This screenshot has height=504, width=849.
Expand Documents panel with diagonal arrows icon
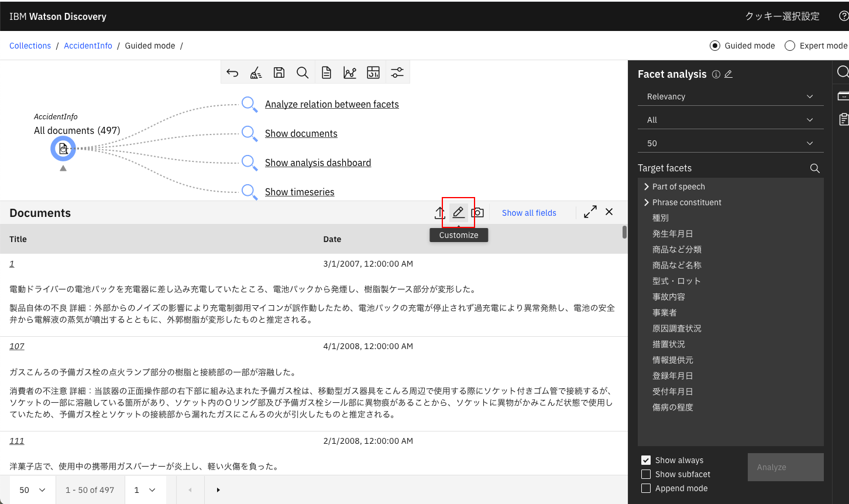(x=590, y=212)
